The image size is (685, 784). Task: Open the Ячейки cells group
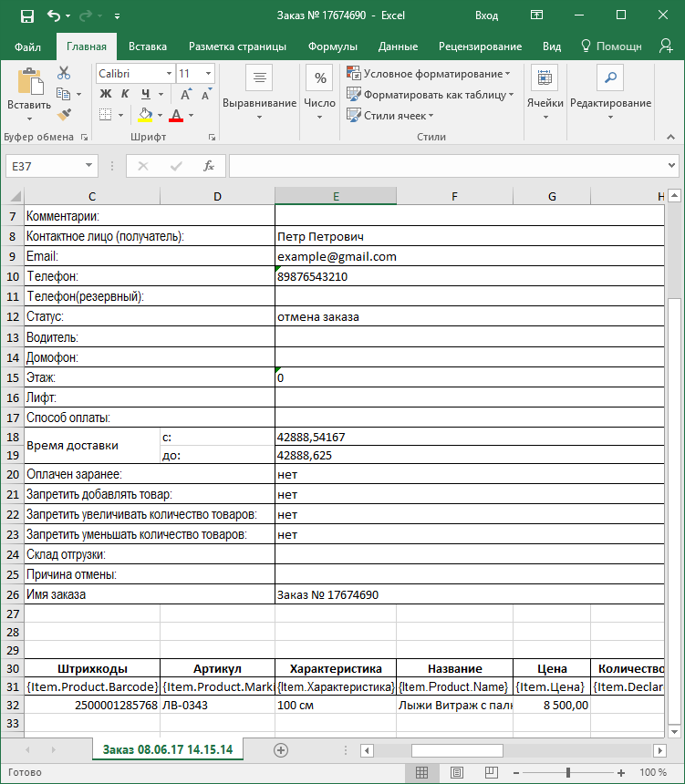(x=545, y=94)
